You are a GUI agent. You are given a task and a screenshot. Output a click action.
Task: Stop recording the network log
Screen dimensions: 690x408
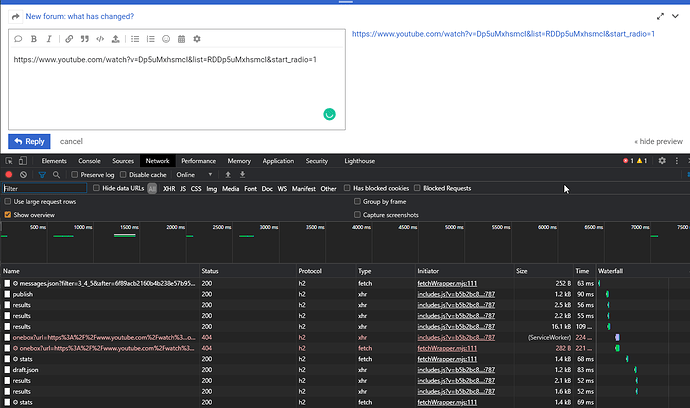[x=8, y=175]
